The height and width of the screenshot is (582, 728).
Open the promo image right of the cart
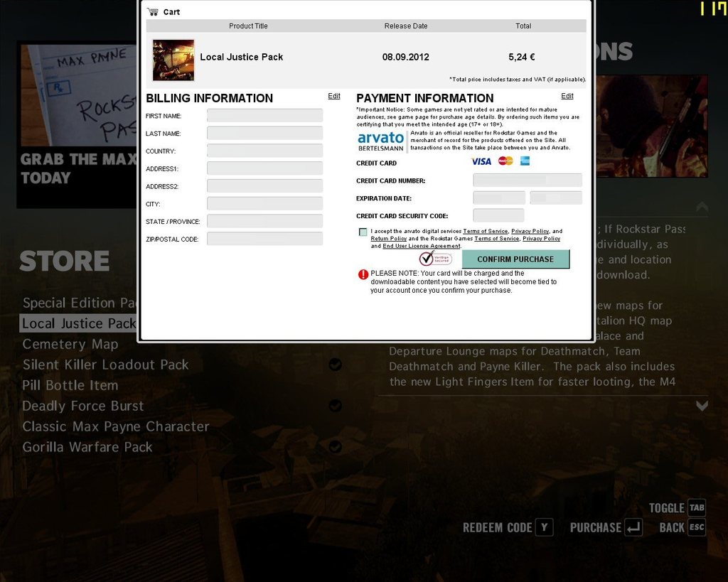click(x=652, y=126)
